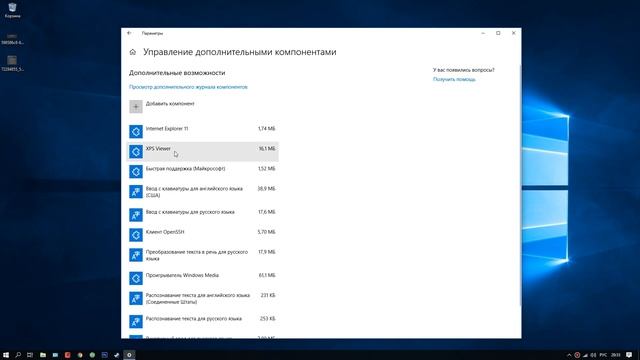Screen dimensions: 640x360
Task: Click the Получить помощь link
Action: point(454,79)
